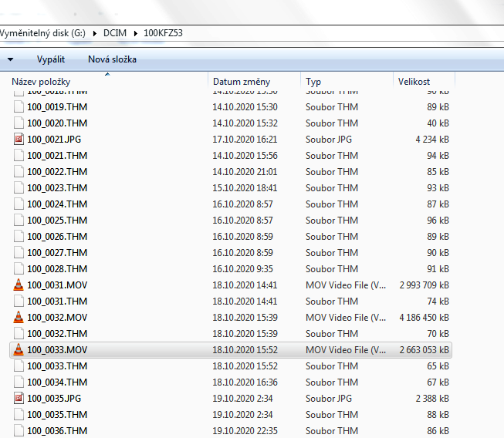Click size value 2 388 kB
504x438 pixels.
432,399
